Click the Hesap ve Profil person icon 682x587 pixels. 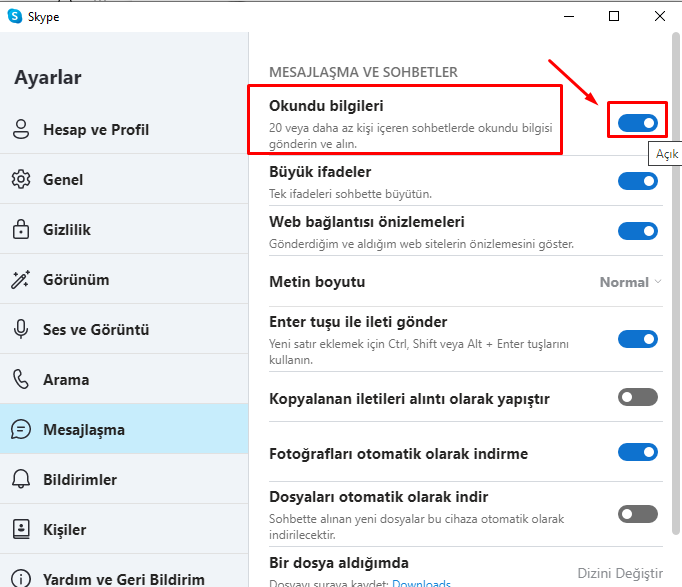[x=21, y=129]
